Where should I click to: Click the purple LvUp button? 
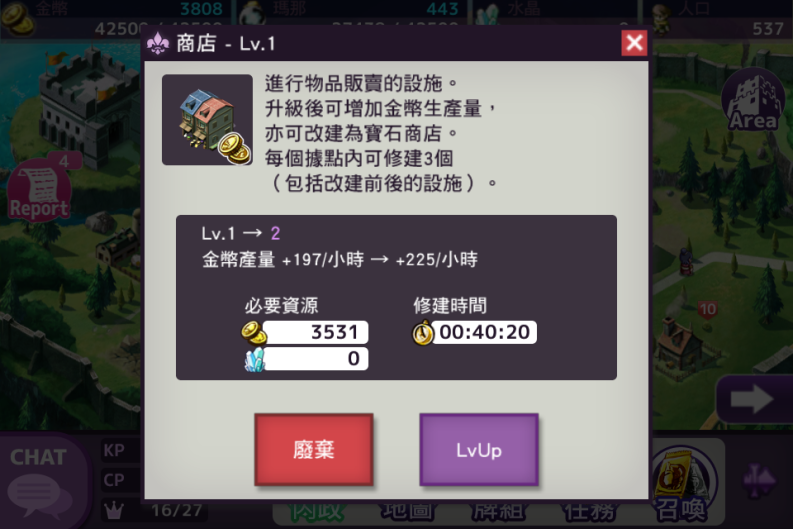coord(478,450)
